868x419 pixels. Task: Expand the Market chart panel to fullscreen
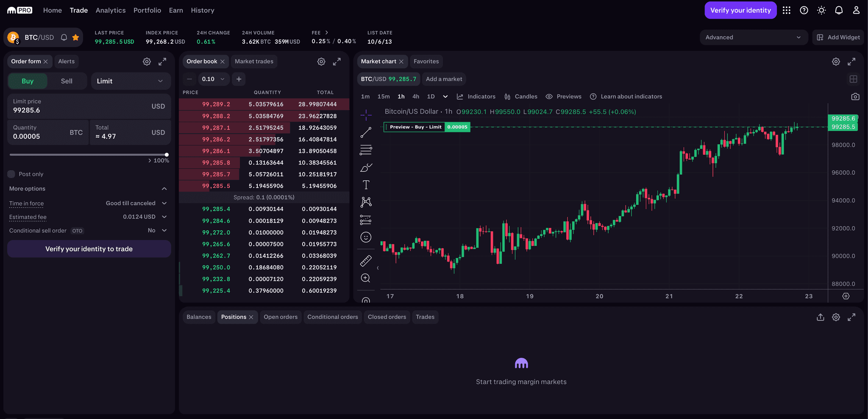851,61
